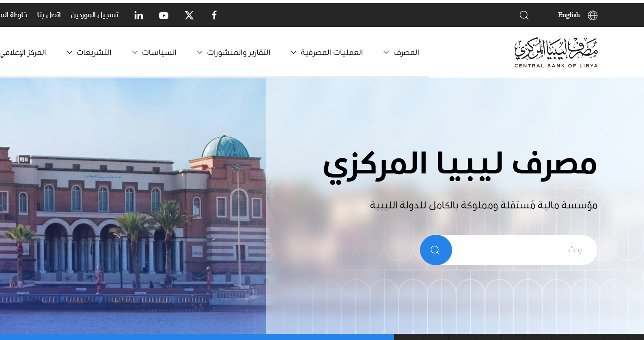Click the top bar search magnifier icon
Screen dimensions: 644x340
(x=524, y=15)
